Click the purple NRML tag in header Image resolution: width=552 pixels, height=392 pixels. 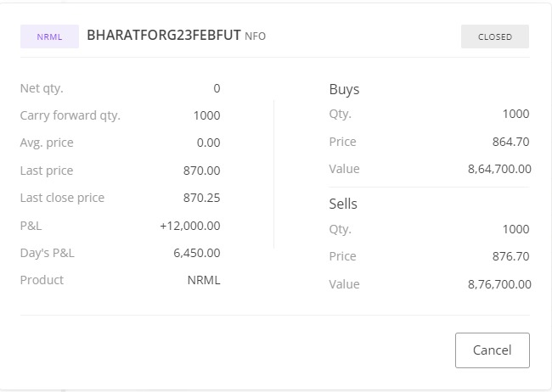click(x=49, y=36)
